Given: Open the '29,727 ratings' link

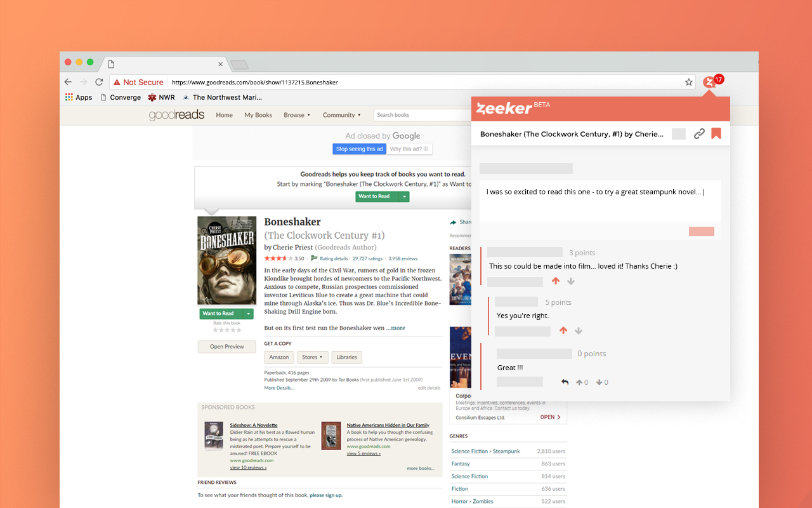Looking at the screenshot, I should [368, 258].
